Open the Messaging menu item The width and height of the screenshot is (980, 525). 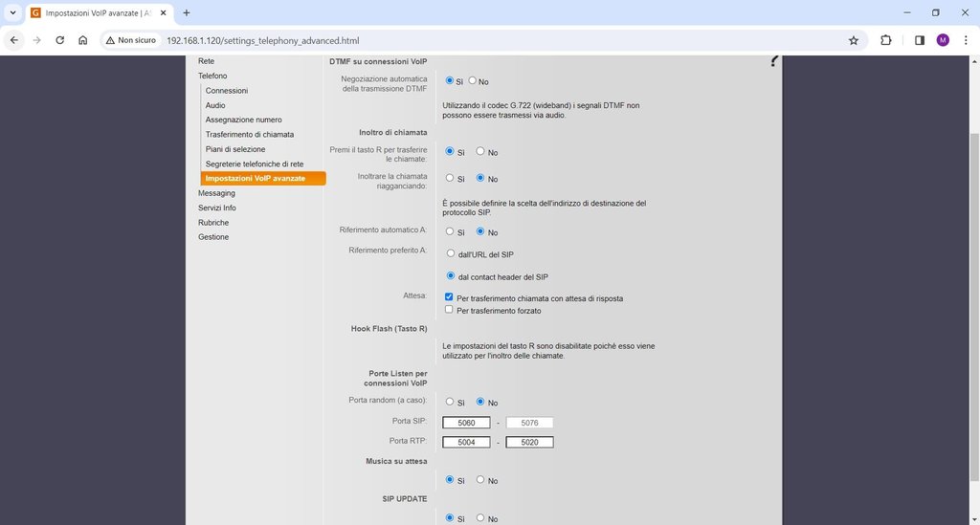pyautogui.click(x=216, y=193)
